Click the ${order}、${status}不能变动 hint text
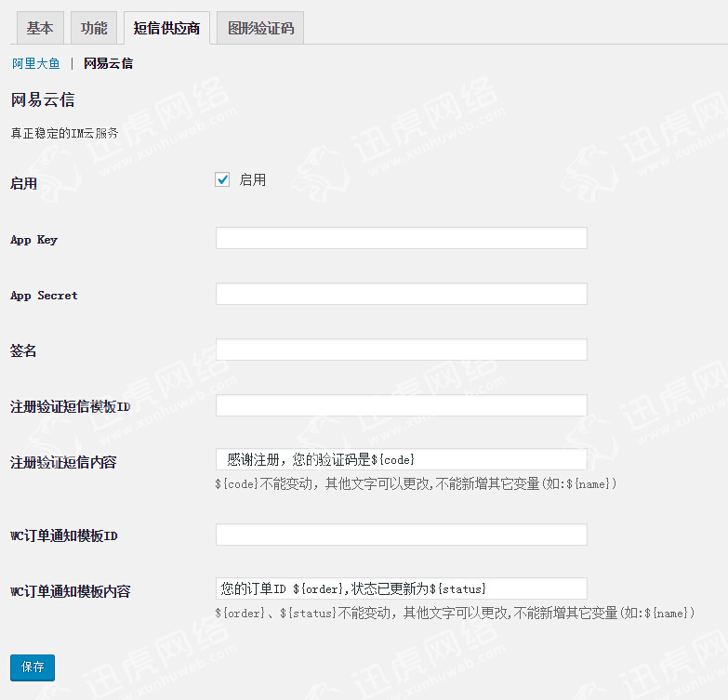The width and height of the screenshot is (728, 700). (x=455, y=614)
